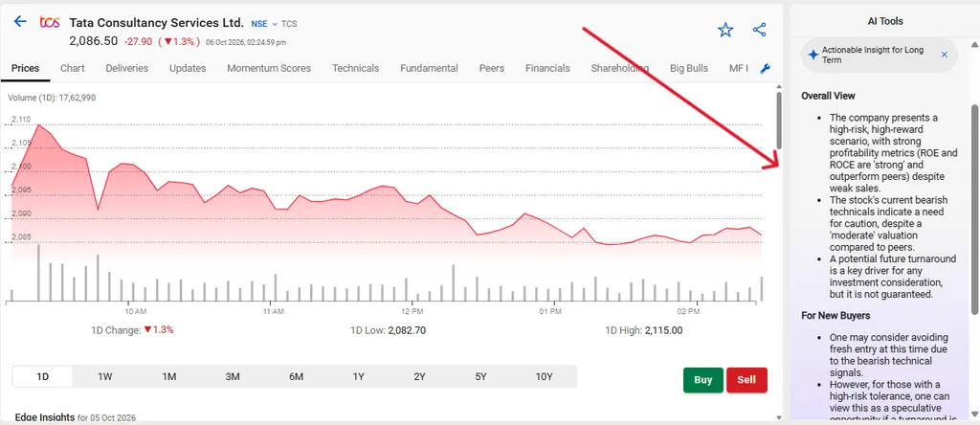Close the Actionable Insight chip

pos(945,55)
